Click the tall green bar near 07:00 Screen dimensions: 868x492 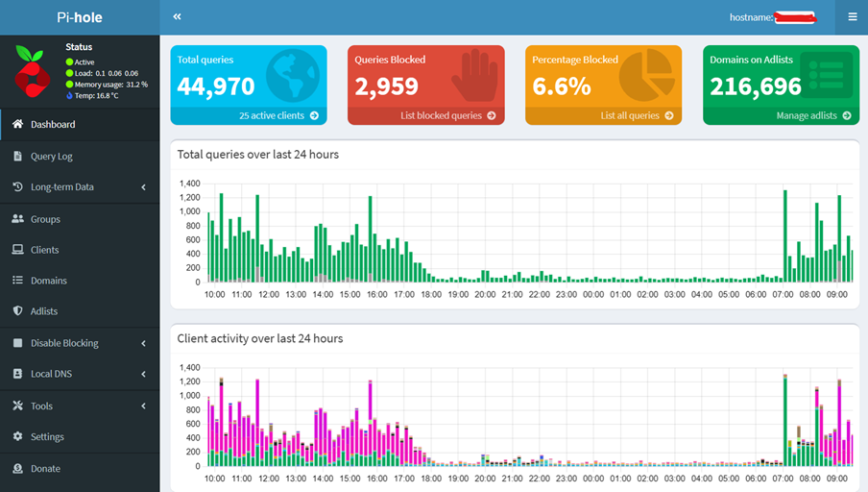[x=784, y=235]
